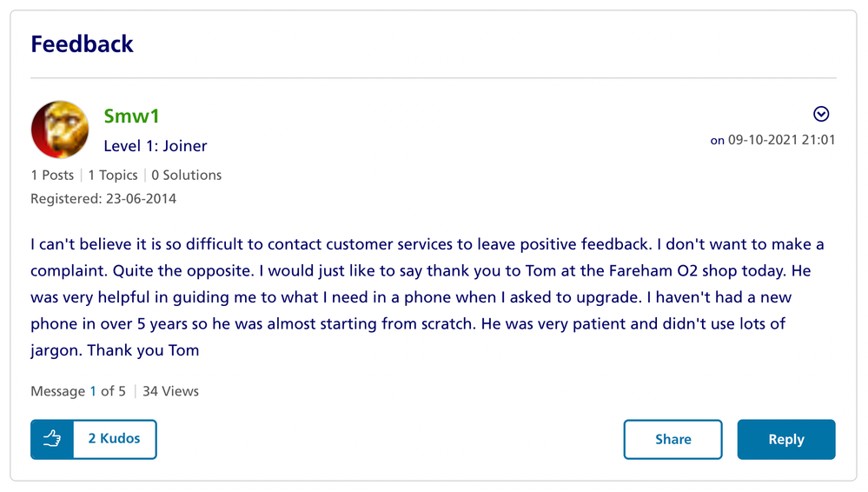868x492 pixels.
Task: Click the 09-10-2021 21:01 post timestamp
Action: pyautogui.click(x=781, y=140)
